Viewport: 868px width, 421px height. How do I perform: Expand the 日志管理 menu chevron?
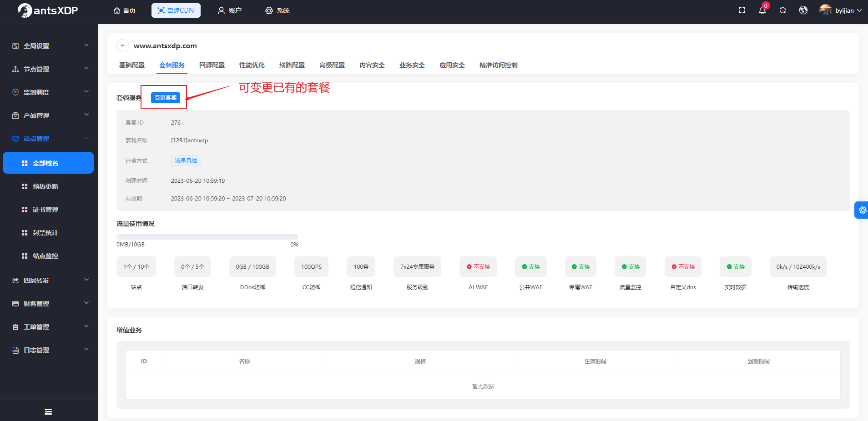[86, 349]
